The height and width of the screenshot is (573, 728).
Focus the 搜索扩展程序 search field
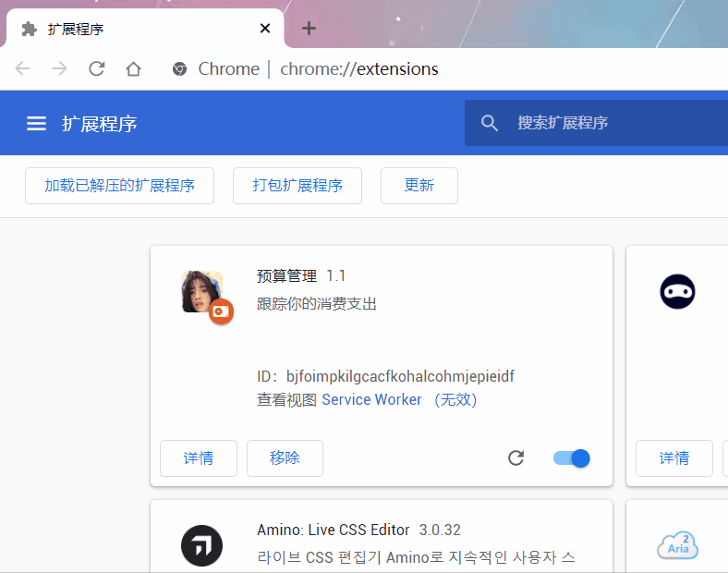click(596, 123)
